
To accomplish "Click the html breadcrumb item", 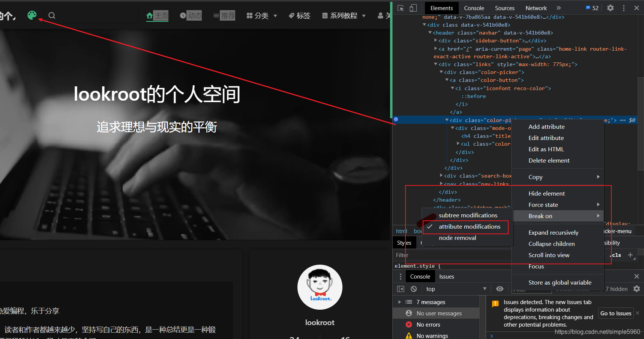I will [x=401, y=231].
